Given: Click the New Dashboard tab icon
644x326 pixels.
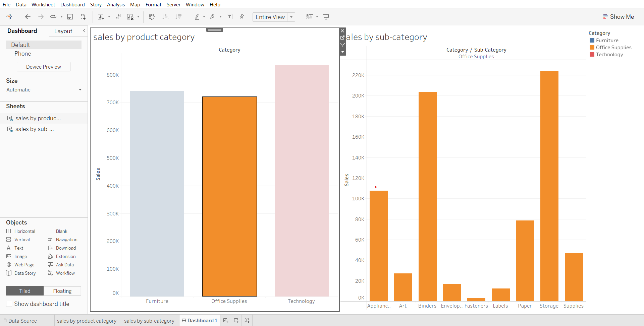Looking at the screenshot, I should [236, 321].
